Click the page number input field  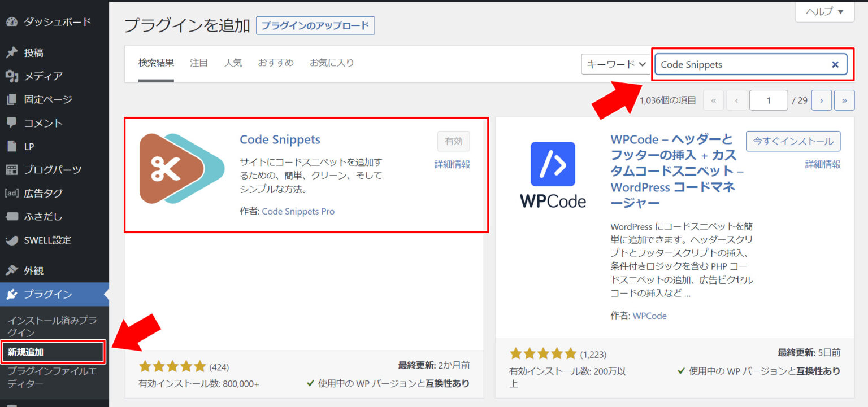(769, 100)
